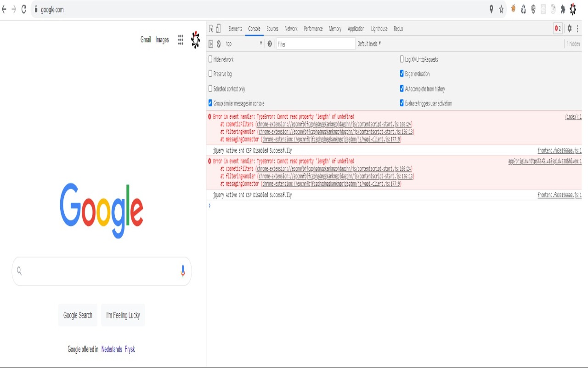Select the Console tab

click(254, 29)
